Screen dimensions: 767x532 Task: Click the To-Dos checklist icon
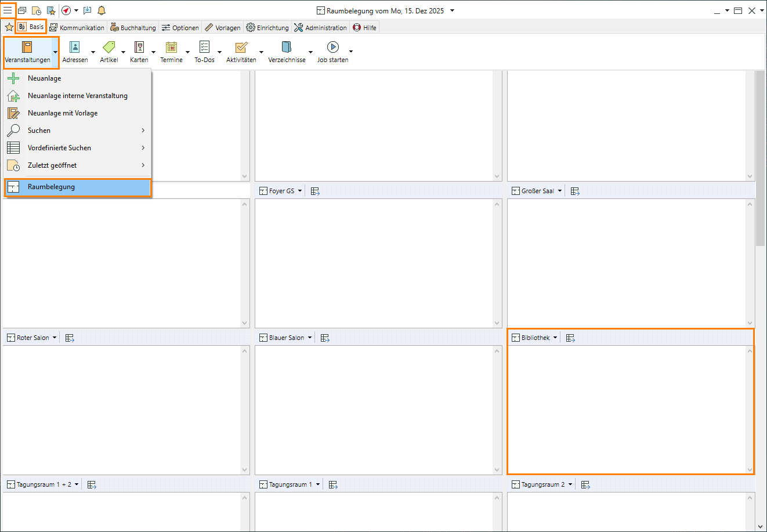click(x=204, y=48)
